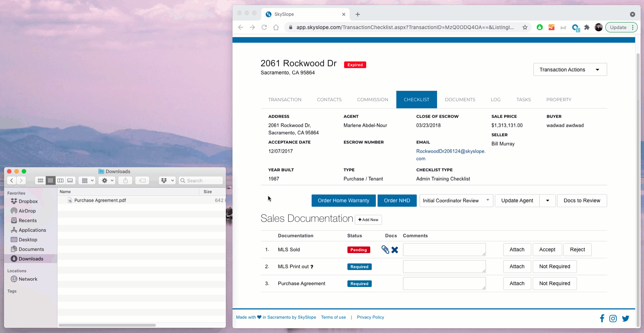
Task: Open a new browser tab with plus icon
Action: click(358, 14)
